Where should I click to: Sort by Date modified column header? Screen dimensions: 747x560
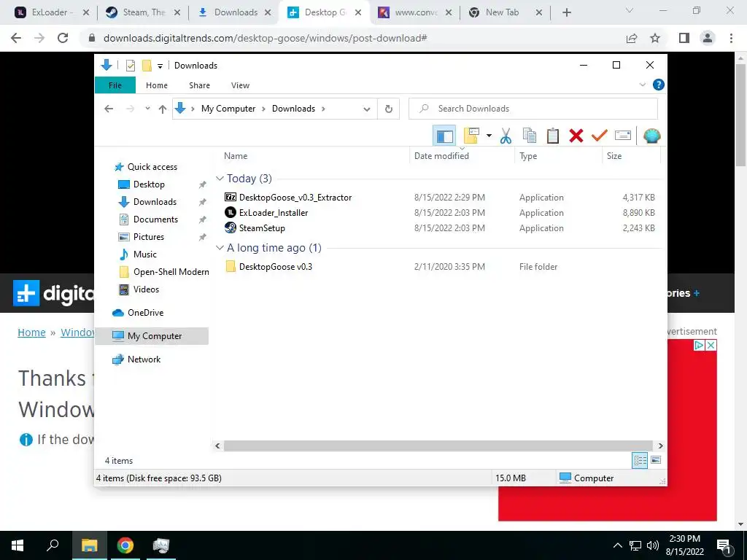point(441,156)
